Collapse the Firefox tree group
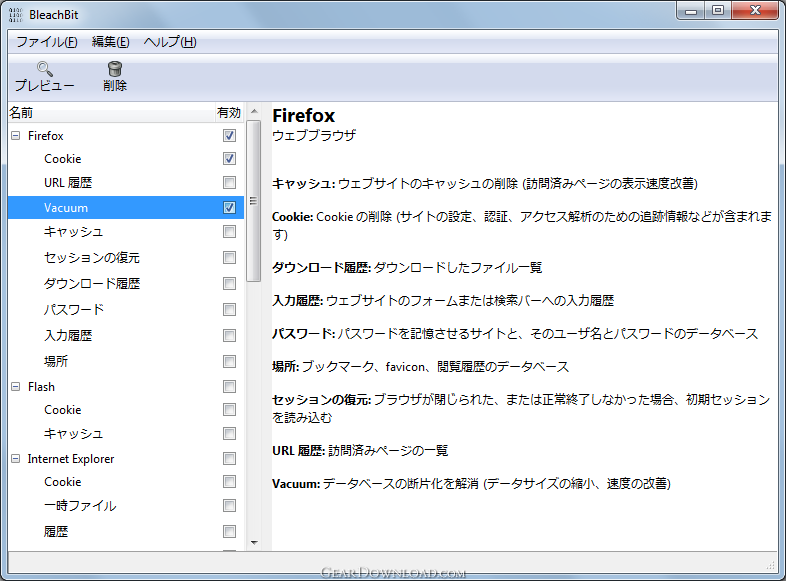The height and width of the screenshot is (581, 786). pyautogui.click(x=16, y=135)
